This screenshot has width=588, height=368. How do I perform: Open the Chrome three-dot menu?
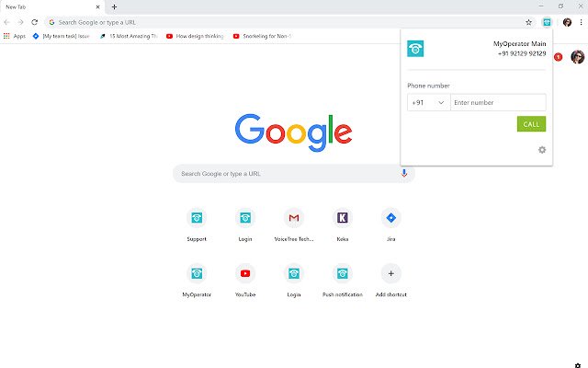pos(581,22)
